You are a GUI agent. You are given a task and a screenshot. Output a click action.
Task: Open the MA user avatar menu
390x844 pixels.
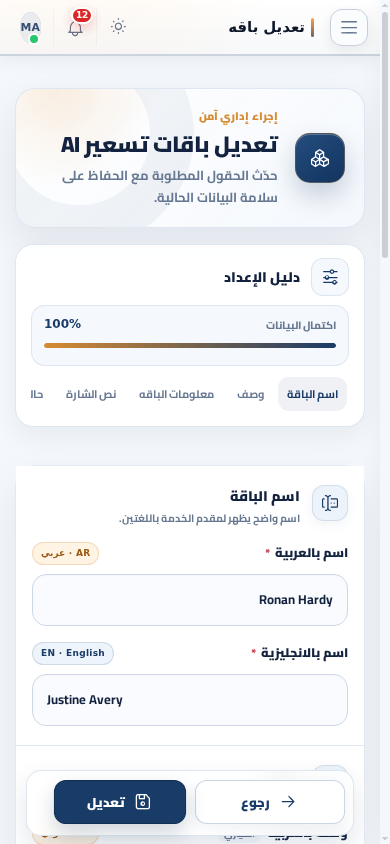pyautogui.click(x=31, y=28)
